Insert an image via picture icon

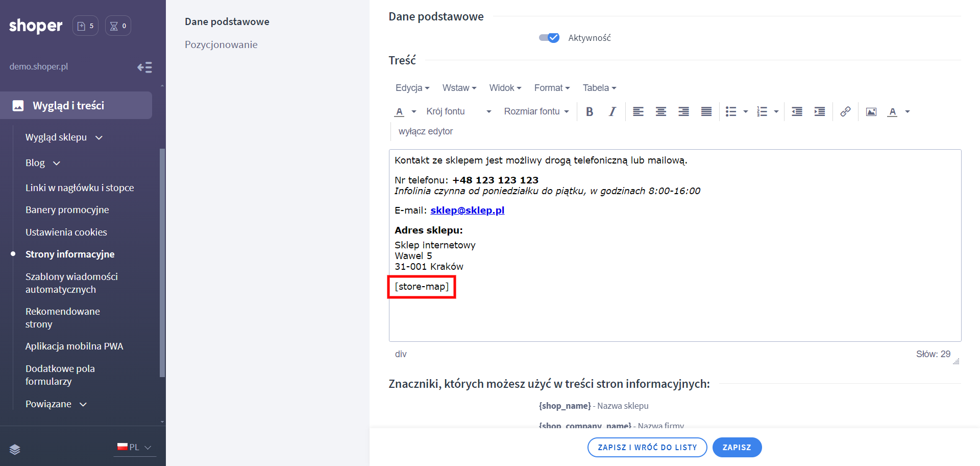point(871,112)
